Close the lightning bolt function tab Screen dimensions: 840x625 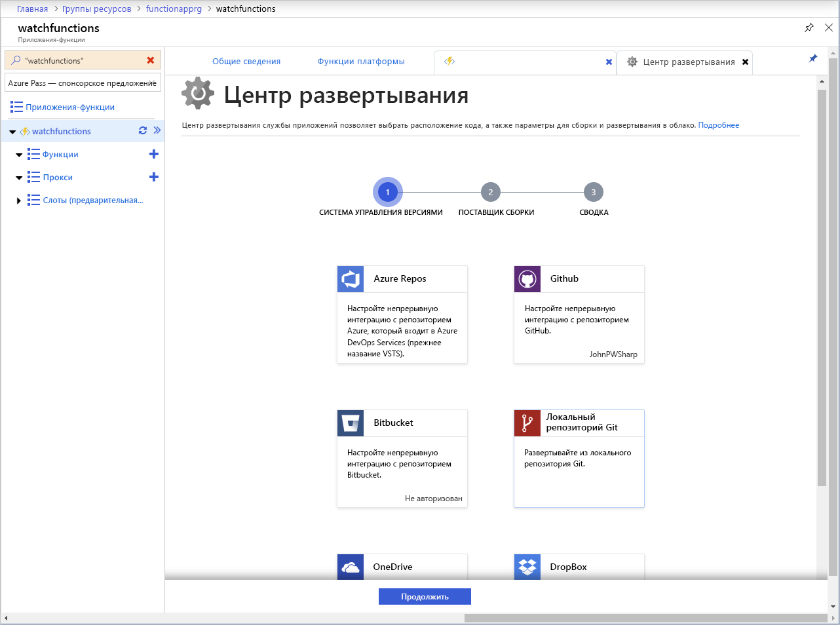point(609,62)
